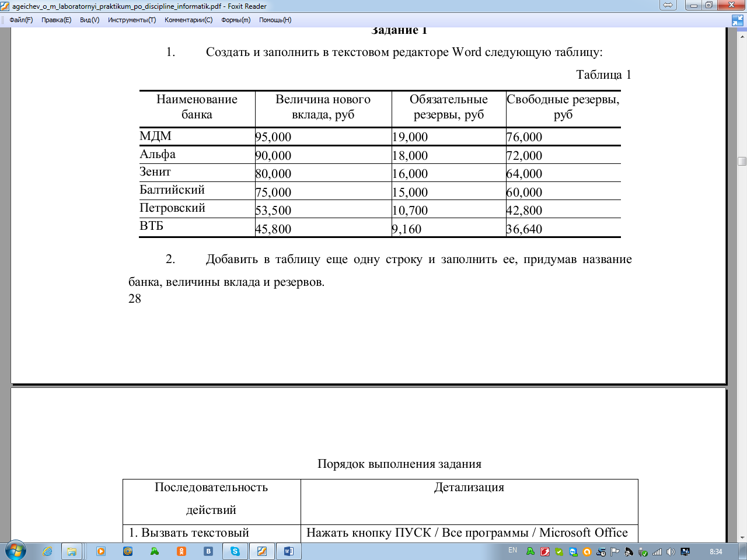Image resolution: width=747 pixels, height=560 pixels.
Task: Open the Windows Start menu
Action: (x=15, y=551)
